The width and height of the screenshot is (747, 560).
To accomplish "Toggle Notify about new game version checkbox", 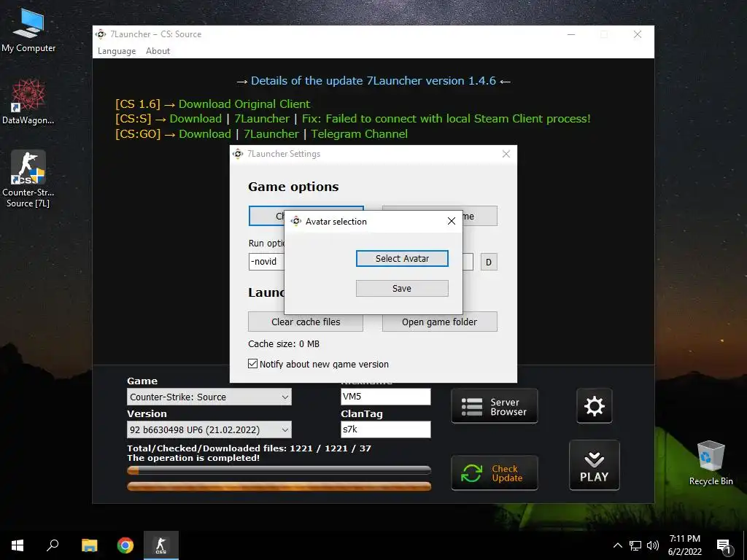I will click(253, 364).
